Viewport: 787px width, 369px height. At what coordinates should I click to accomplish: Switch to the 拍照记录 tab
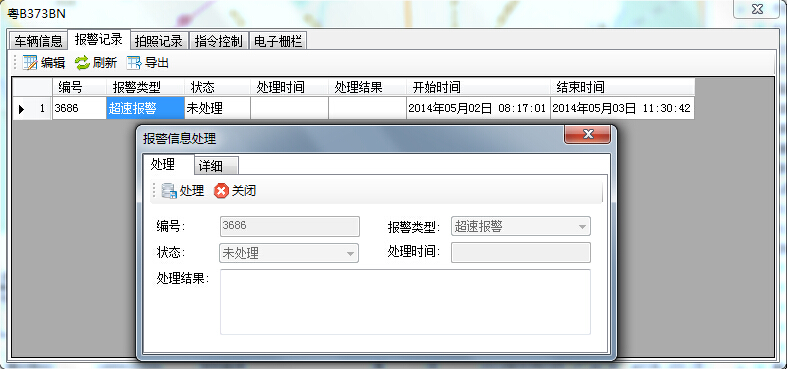[159, 41]
